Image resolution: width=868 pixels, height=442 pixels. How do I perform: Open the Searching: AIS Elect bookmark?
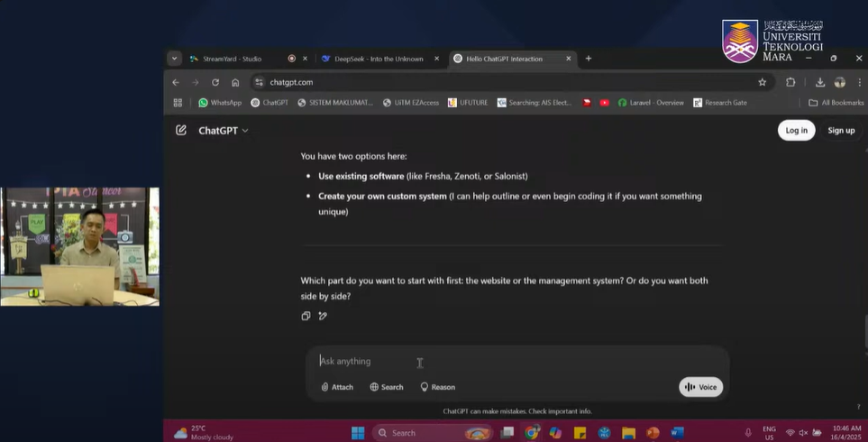(535, 103)
